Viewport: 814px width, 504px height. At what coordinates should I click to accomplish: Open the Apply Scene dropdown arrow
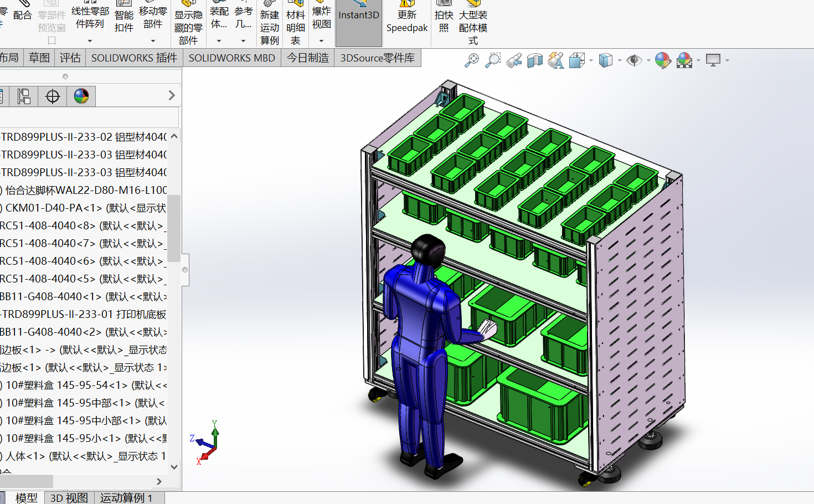click(x=699, y=60)
